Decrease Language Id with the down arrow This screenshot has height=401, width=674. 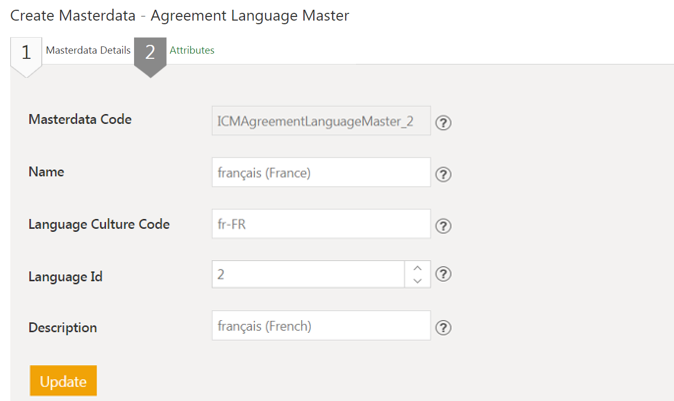pos(417,281)
